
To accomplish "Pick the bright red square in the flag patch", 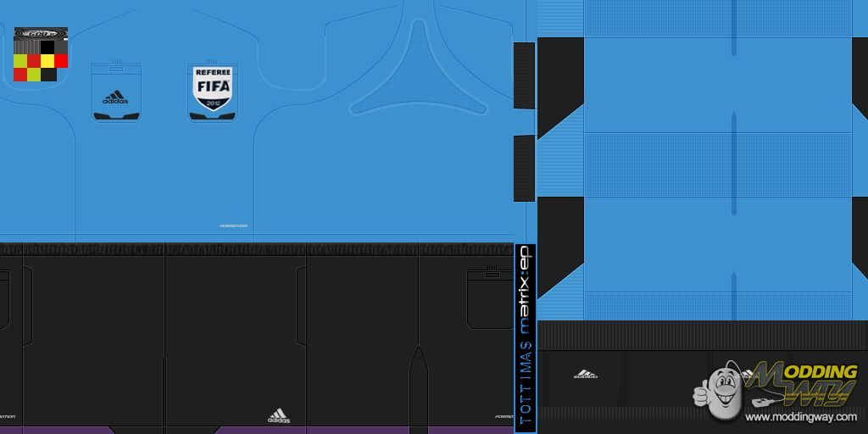I will 61,60.
